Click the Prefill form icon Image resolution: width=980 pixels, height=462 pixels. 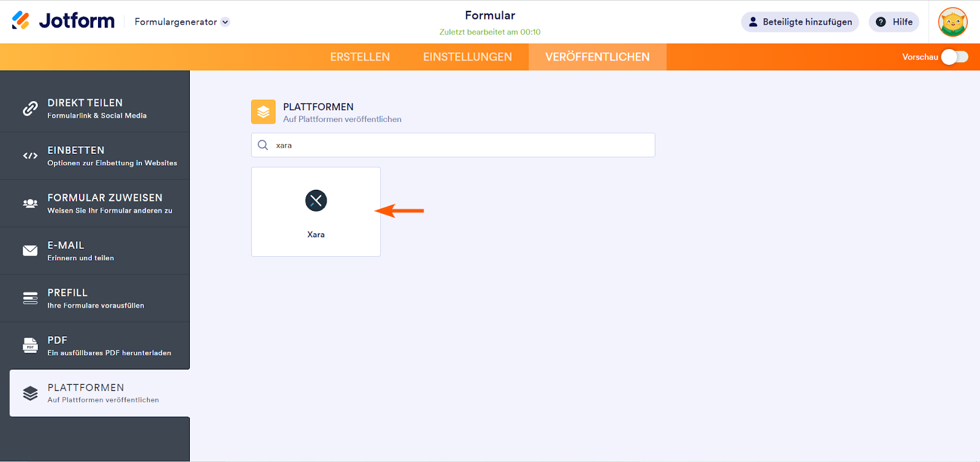(x=30, y=298)
